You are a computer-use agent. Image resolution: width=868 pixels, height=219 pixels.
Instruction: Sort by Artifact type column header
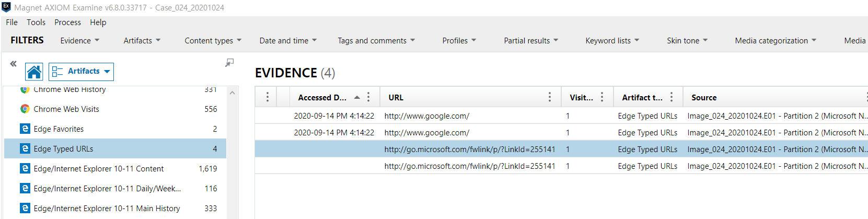642,97
